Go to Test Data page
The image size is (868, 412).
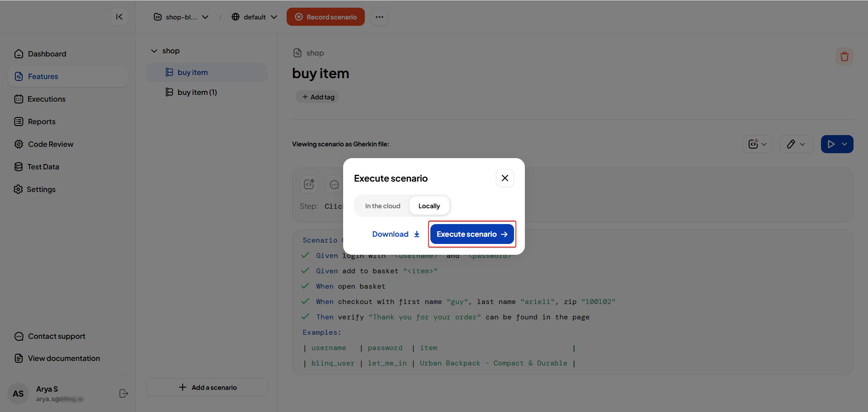pos(43,167)
